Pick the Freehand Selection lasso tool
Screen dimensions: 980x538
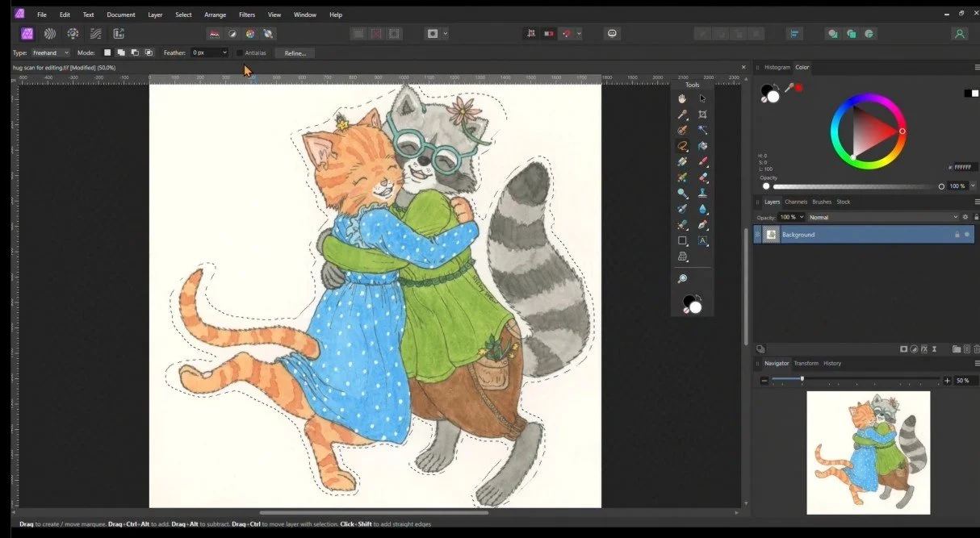[x=682, y=146]
